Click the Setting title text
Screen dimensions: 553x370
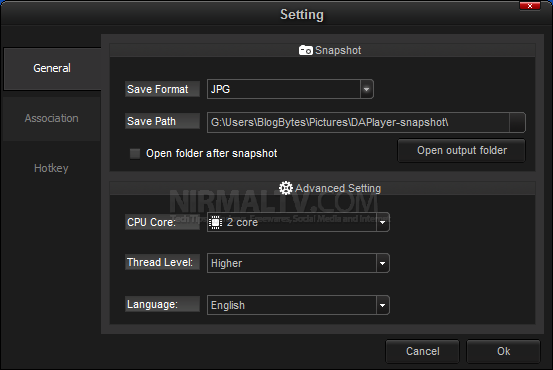[x=302, y=15]
